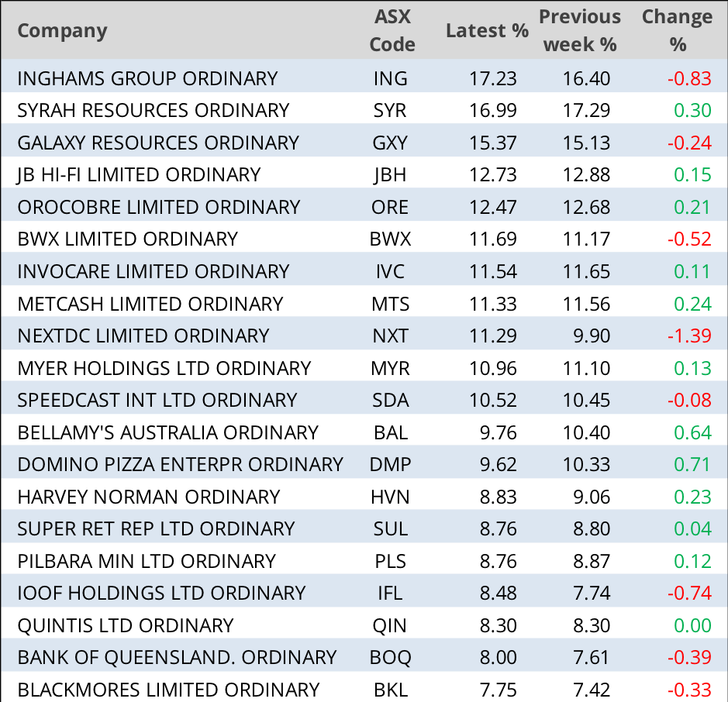Click the DMP ticker code cell
This screenshot has height=702, width=728.
391,464
